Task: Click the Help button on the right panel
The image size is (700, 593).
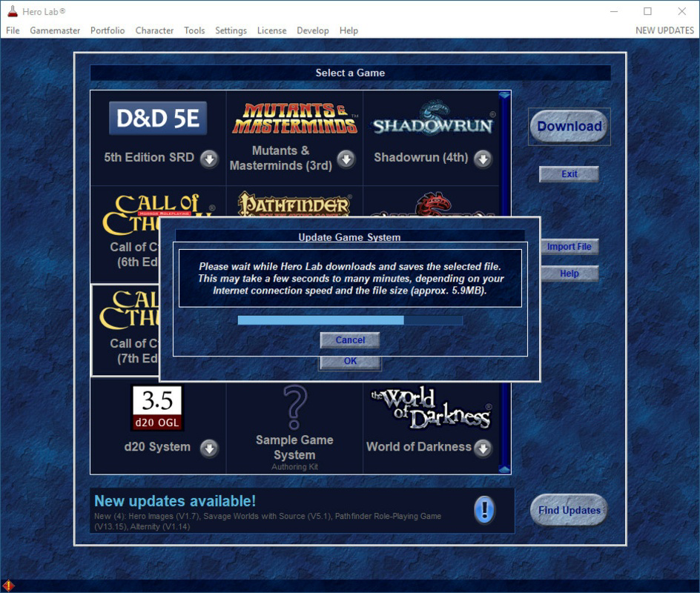Action: pos(569,273)
